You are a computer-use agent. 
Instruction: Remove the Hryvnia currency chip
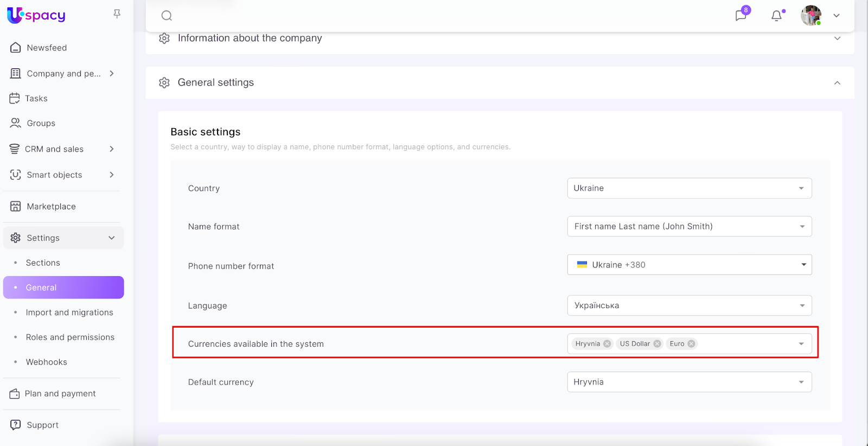pyautogui.click(x=607, y=344)
